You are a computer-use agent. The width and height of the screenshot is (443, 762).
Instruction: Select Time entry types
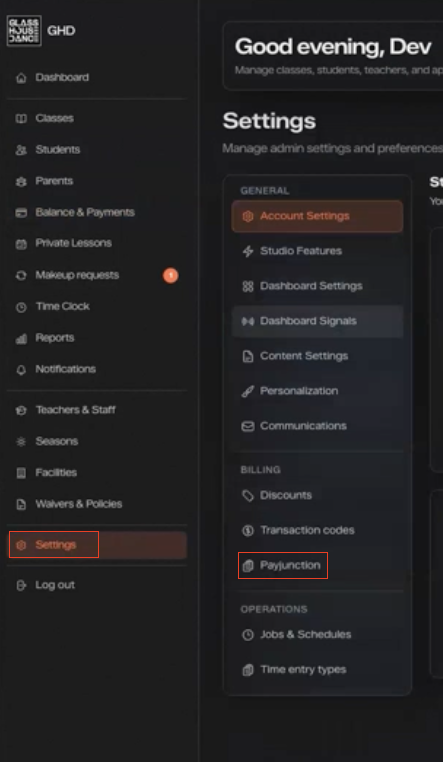coord(317,670)
